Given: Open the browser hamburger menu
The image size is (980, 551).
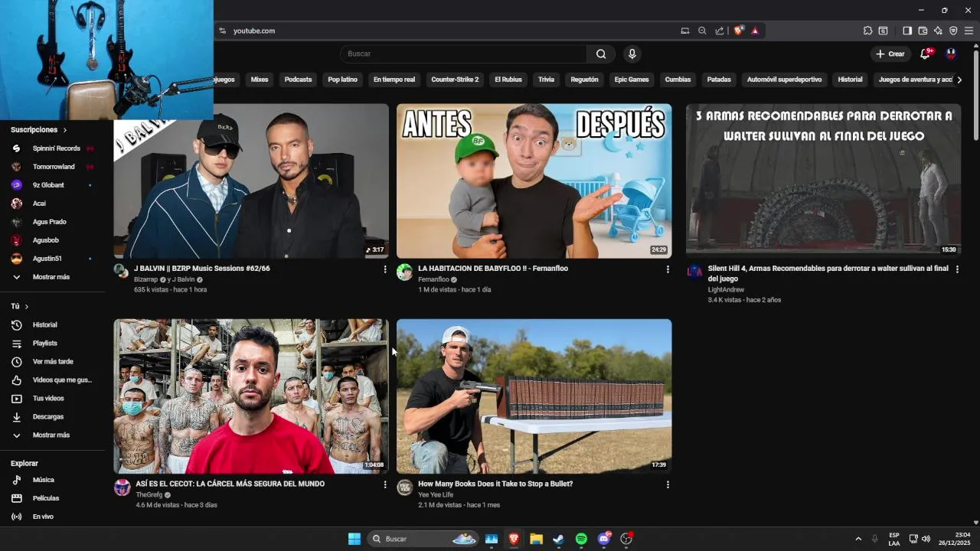Looking at the screenshot, I should (969, 31).
